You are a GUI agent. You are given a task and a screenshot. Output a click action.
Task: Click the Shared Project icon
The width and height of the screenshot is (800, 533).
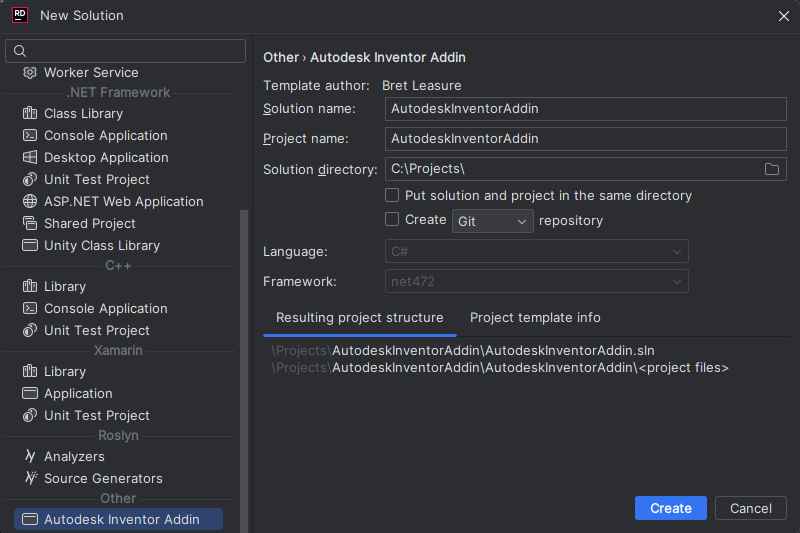tap(30, 223)
